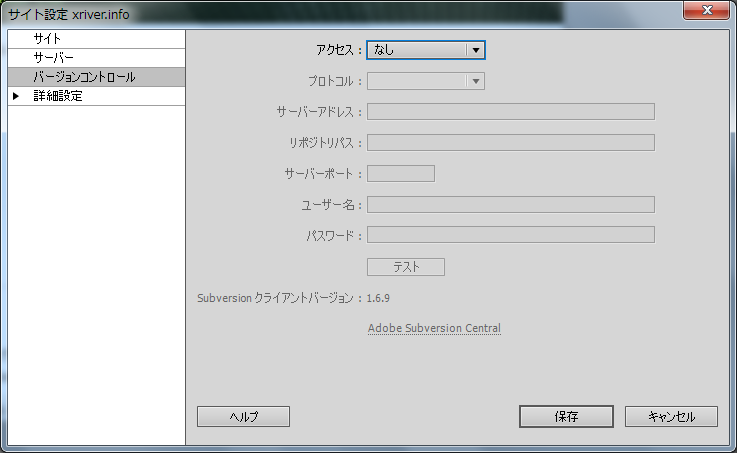The height and width of the screenshot is (453, 737).
Task: Open the プロトコル dropdown
Action: click(x=426, y=81)
